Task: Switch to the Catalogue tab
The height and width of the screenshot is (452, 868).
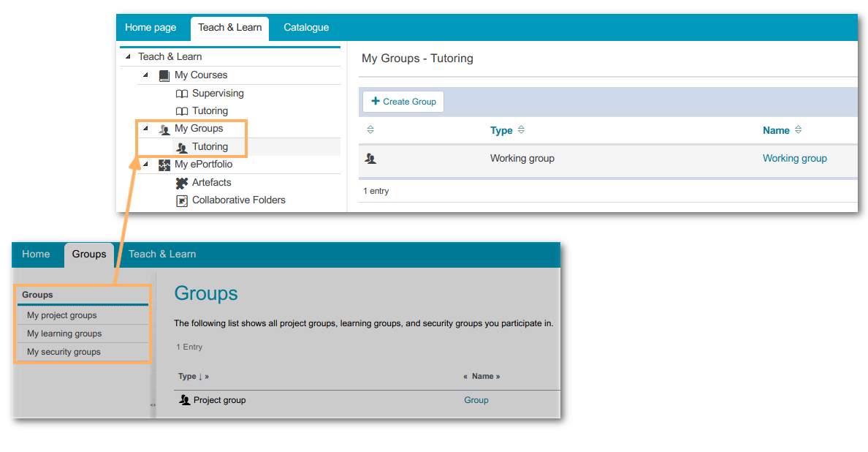Action: 306,28
